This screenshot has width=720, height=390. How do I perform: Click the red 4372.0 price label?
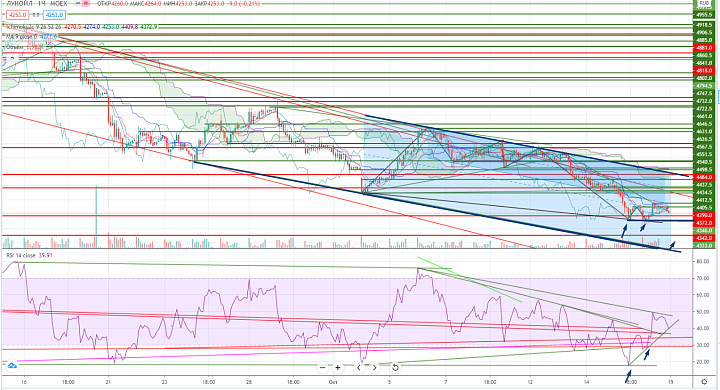(704, 223)
